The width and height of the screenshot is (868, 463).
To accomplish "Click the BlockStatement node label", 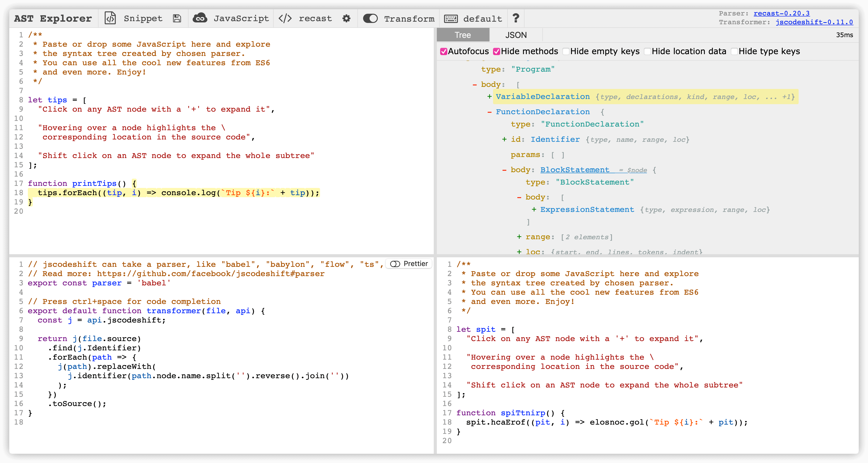I will [575, 170].
